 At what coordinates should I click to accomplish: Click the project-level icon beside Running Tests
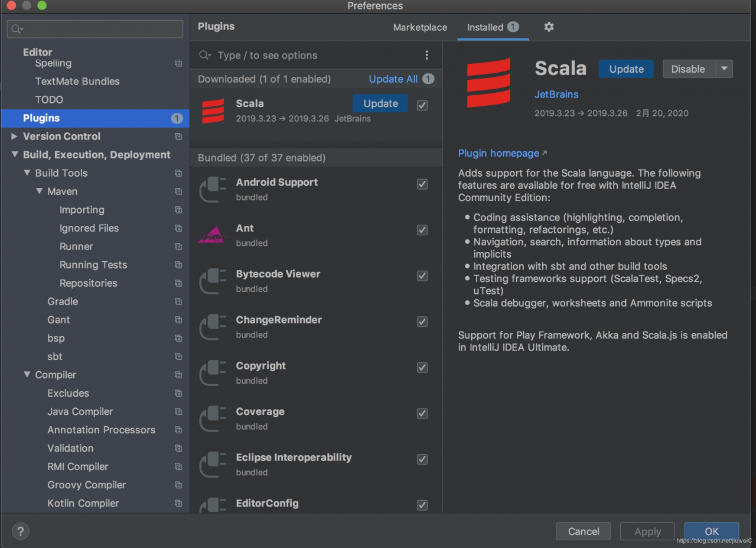pos(178,265)
